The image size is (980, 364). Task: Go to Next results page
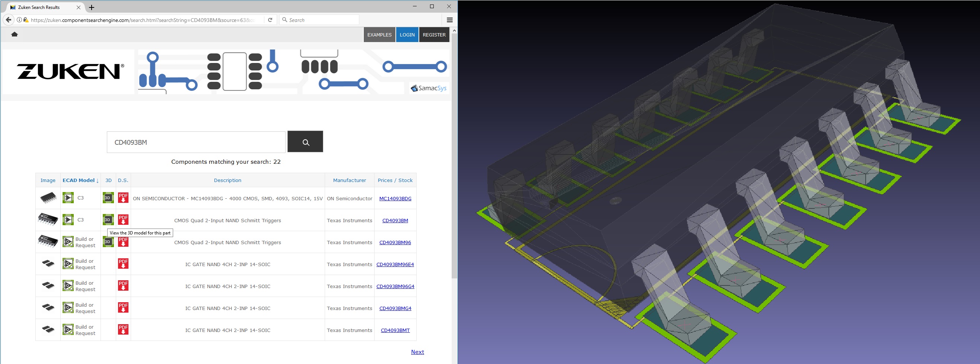click(417, 352)
